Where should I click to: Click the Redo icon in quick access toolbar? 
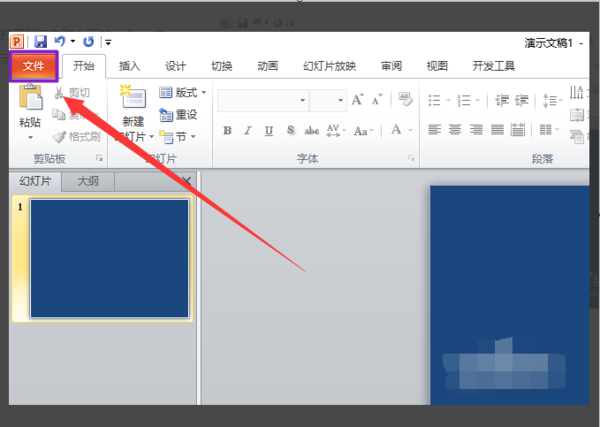88,41
